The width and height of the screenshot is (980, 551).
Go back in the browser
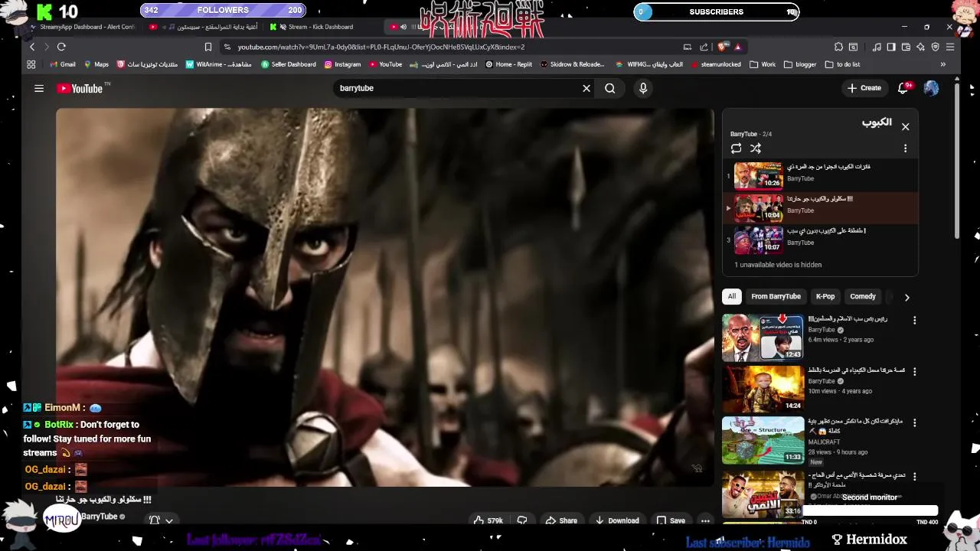tap(31, 47)
